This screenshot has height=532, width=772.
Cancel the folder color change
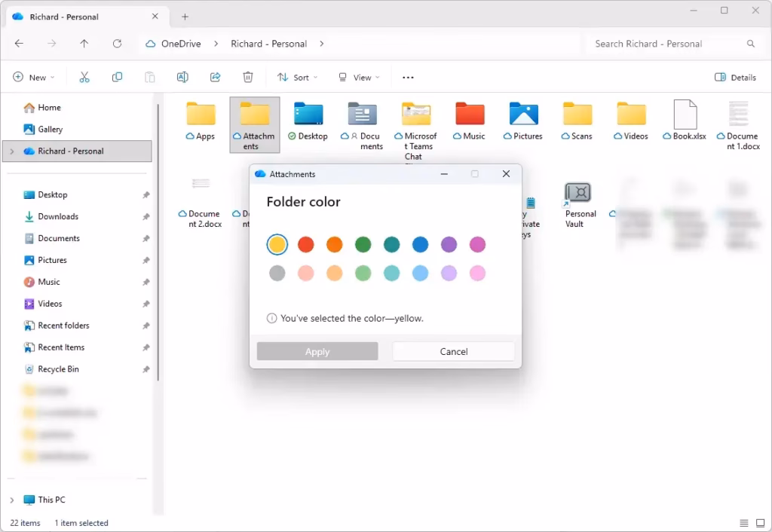click(x=453, y=351)
